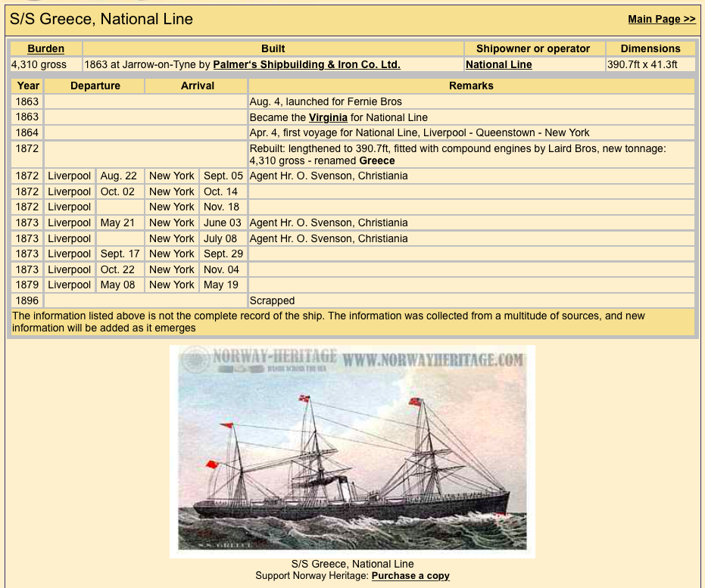Click the Remarks column header
705x588 pixels.
(x=471, y=86)
